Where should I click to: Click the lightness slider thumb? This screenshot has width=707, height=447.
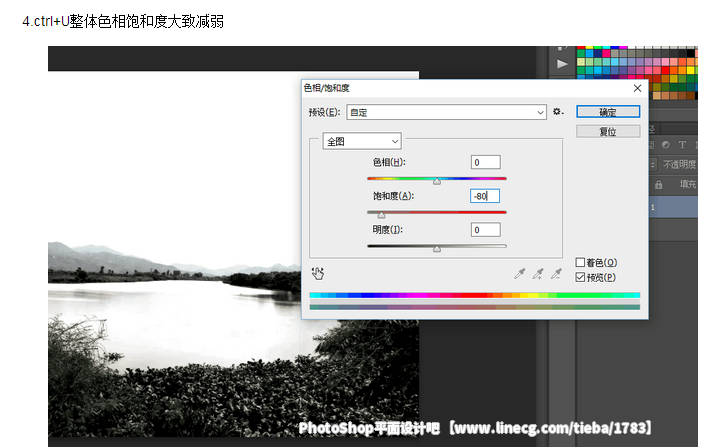coord(437,249)
